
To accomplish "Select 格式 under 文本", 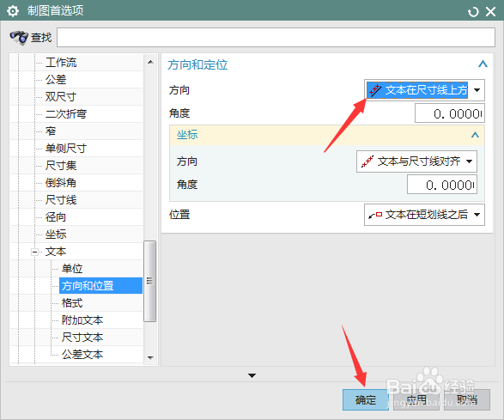I will tap(72, 303).
